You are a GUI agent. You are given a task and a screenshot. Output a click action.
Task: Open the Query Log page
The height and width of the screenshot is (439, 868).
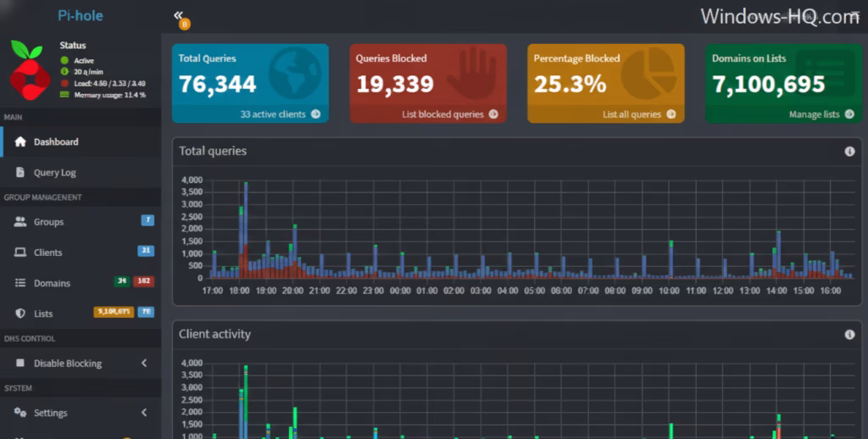81,172
